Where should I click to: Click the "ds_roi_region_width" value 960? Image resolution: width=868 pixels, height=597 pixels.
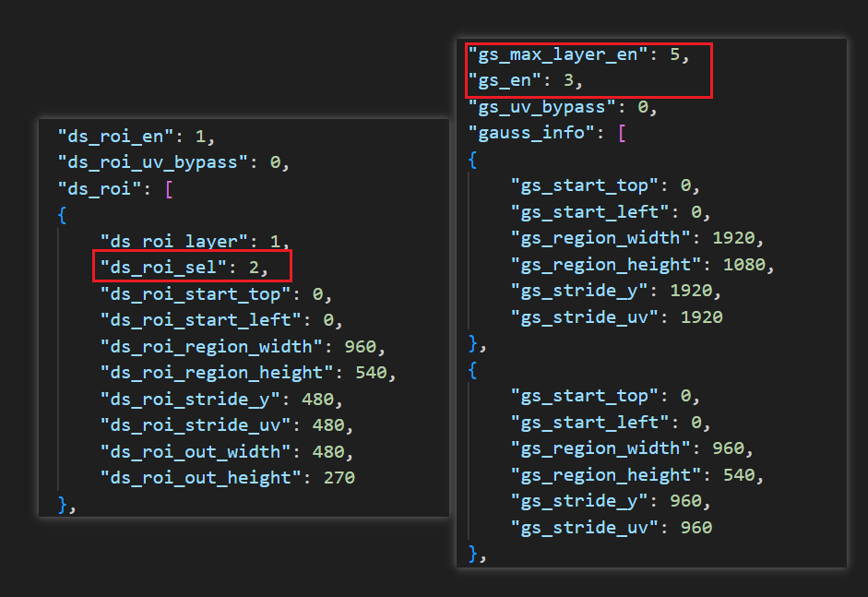coord(361,347)
